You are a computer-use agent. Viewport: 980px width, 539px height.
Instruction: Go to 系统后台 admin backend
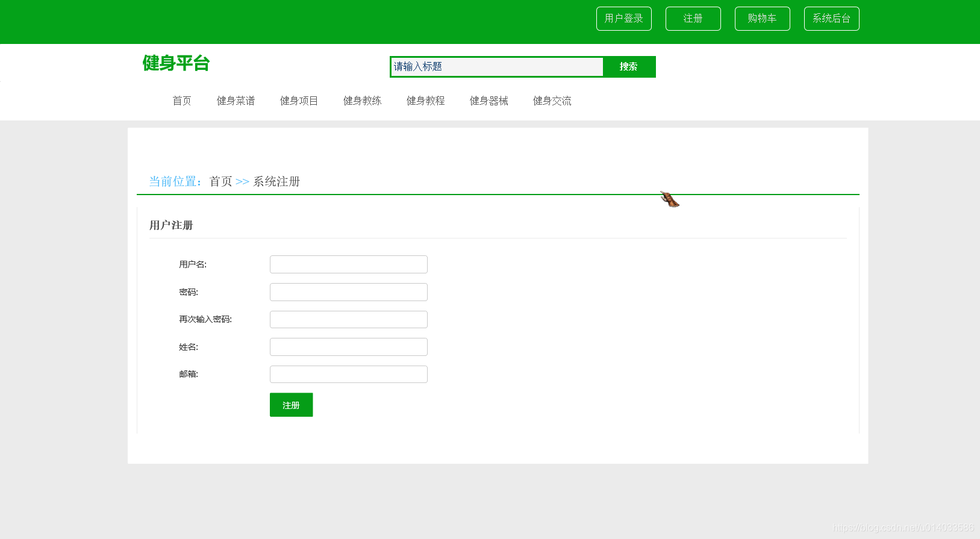tap(831, 19)
